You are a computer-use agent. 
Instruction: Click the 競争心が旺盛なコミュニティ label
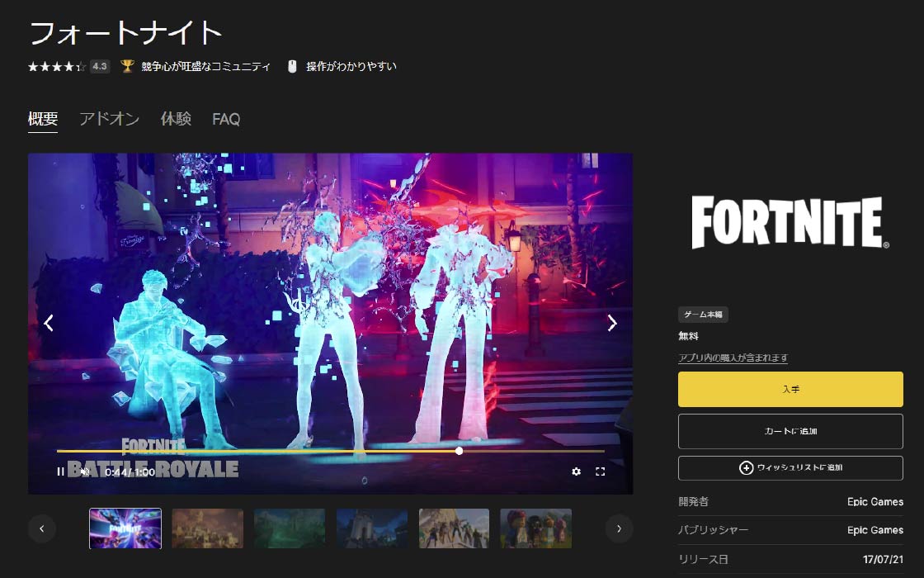point(205,67)
